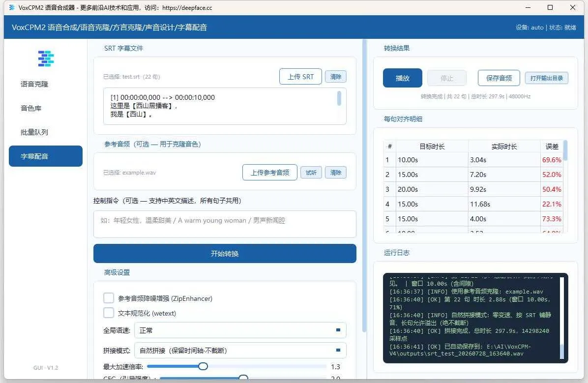The width and height of the screenshot is (588, 383).
Task: Click the 目标时长 column header
Action: coord(432,147)
